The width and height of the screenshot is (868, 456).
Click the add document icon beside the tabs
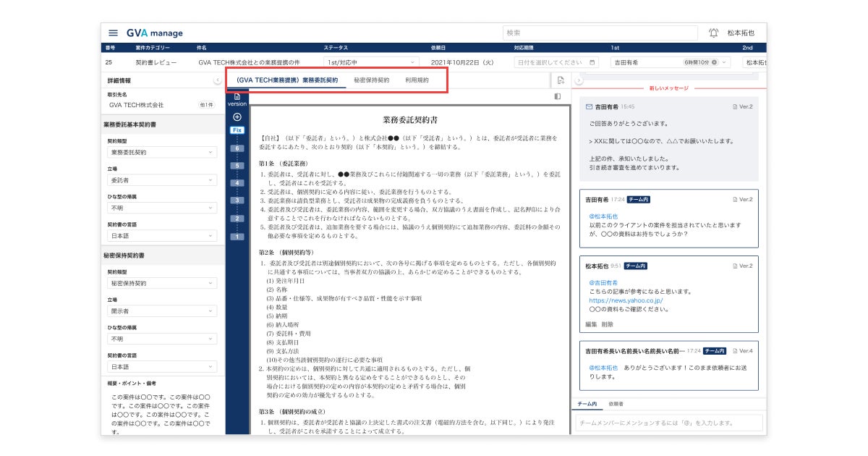tap(561, 80)
